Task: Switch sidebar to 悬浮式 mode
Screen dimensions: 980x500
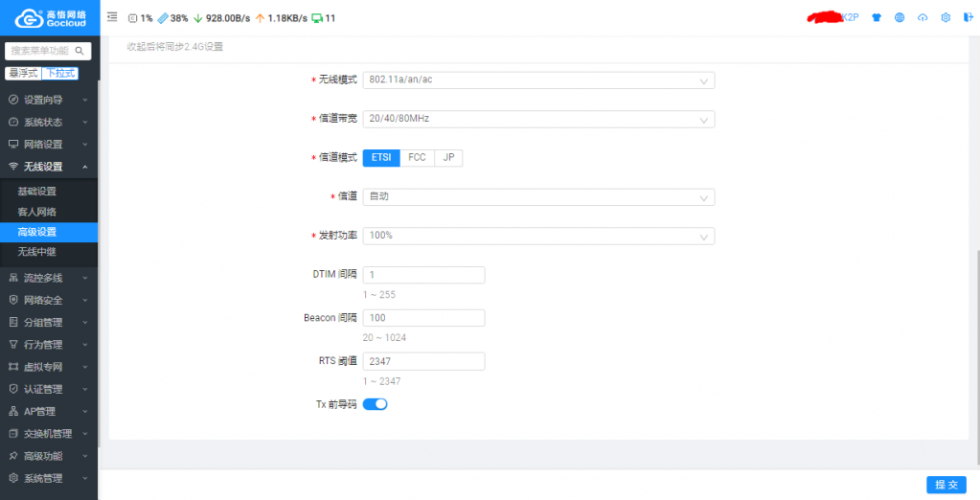Action: click(22, 73)
